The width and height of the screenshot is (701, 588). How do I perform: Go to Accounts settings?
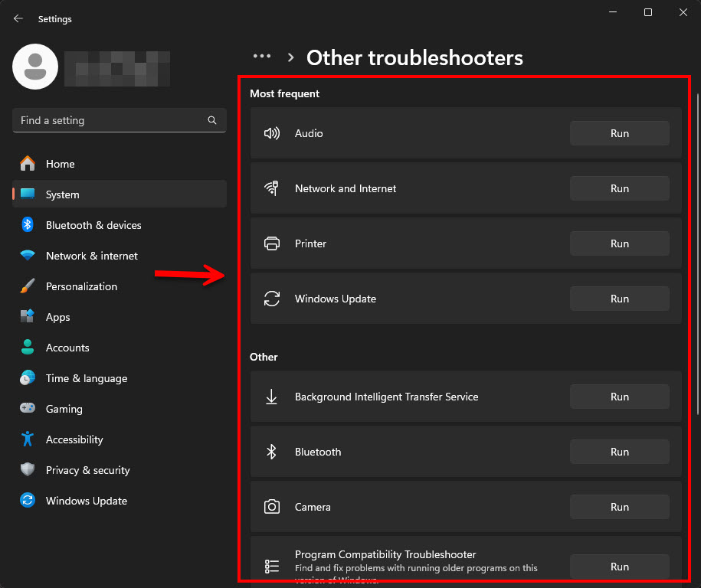(120, 347)
